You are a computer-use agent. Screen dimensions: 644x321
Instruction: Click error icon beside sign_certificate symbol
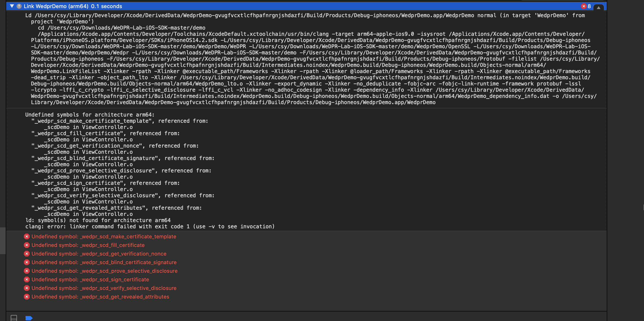click(x=27, y=279)
